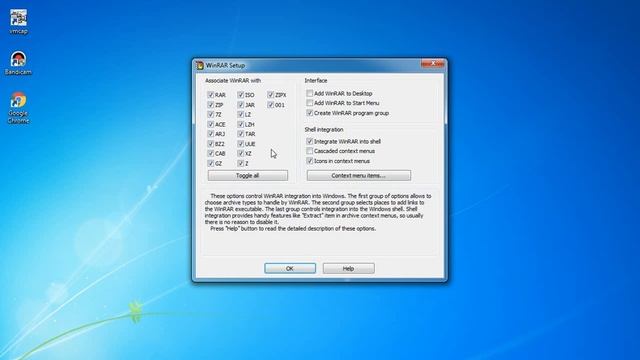This screenshot has height=360, width=640.
Task: Toggle the 001 file type checkbox
Action: 271,105
